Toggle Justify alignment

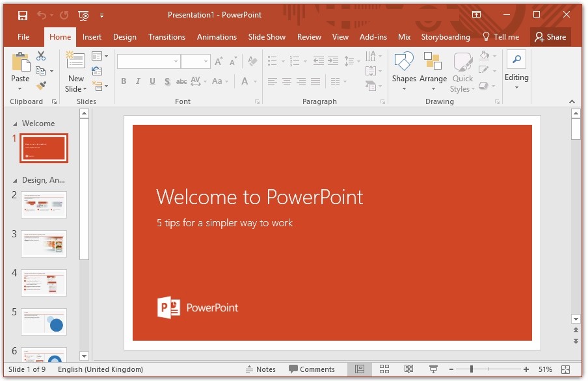tap(315, 81)
